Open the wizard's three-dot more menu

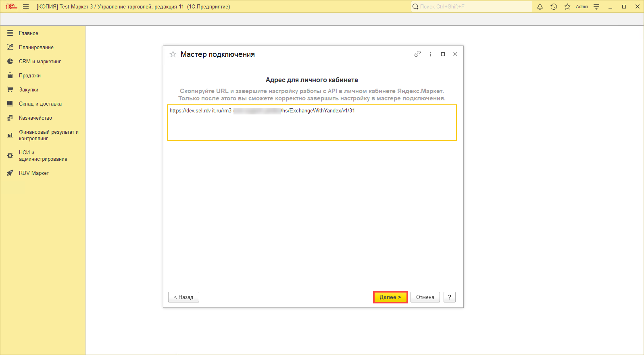pyautogui.click(x=430, y=54)
